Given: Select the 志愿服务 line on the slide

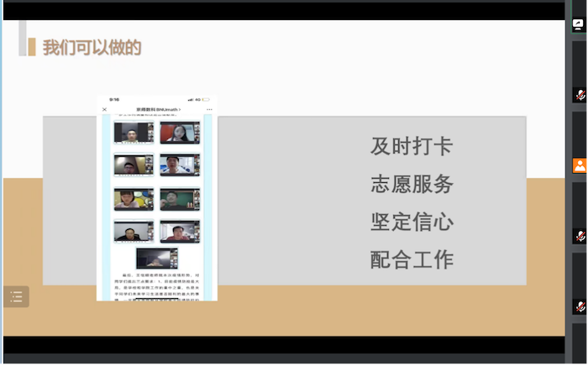Looking at the screenshot, I should tap(412, 184).
